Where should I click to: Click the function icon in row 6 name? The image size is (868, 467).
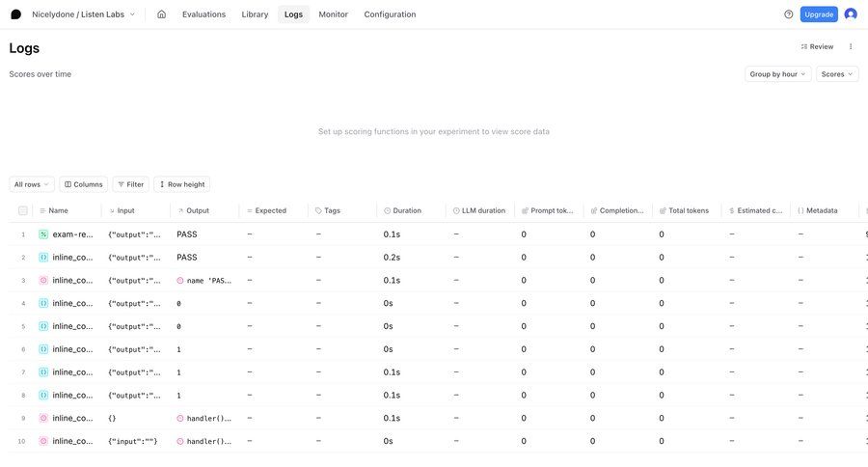click(x=43, y=349)
